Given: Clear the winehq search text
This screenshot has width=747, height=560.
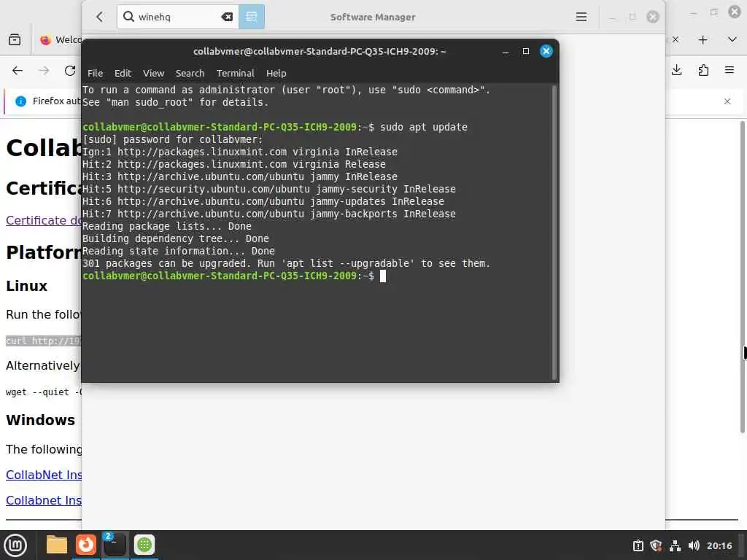Looking at the screenshot, I should [227, 17].
